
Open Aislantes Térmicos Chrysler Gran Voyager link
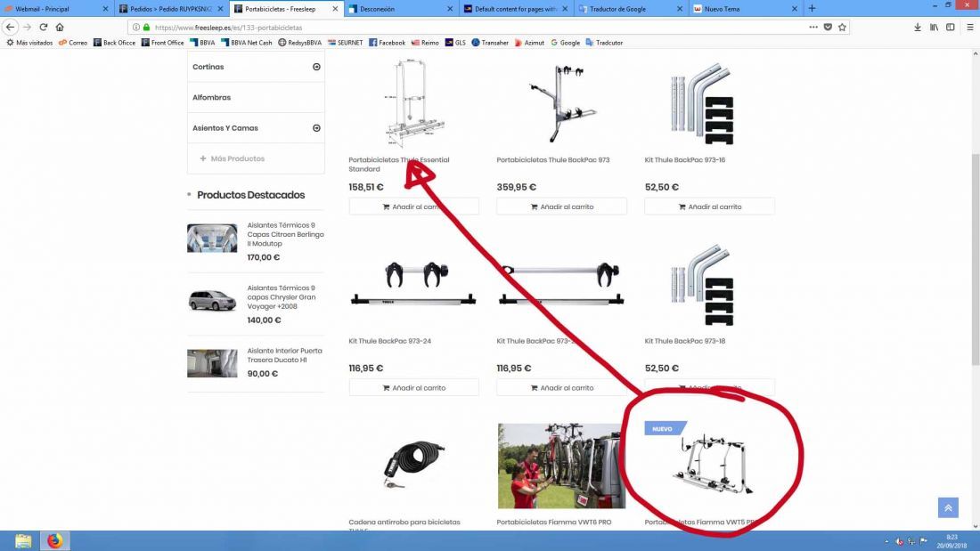click(x=282, y=297)
